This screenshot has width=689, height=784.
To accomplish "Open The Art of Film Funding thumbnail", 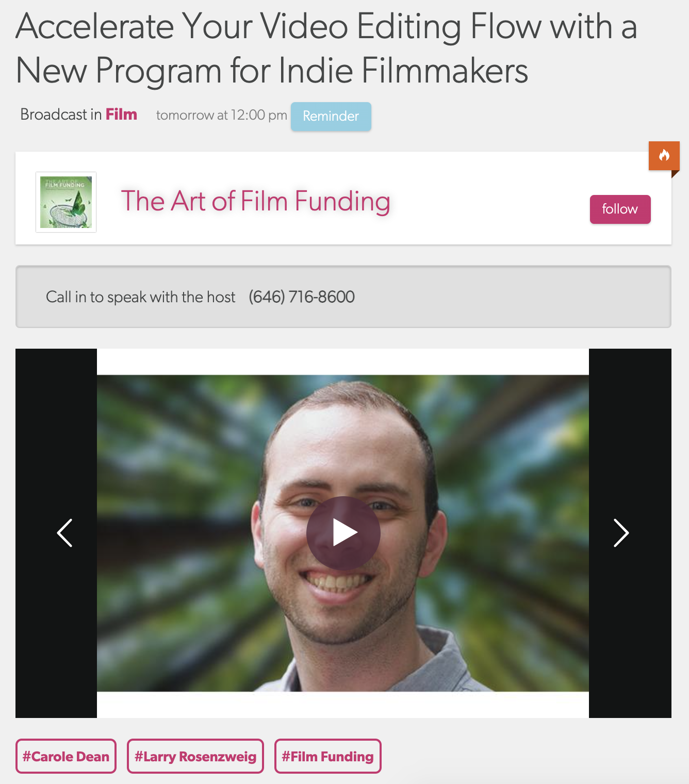I will point(66,202).
